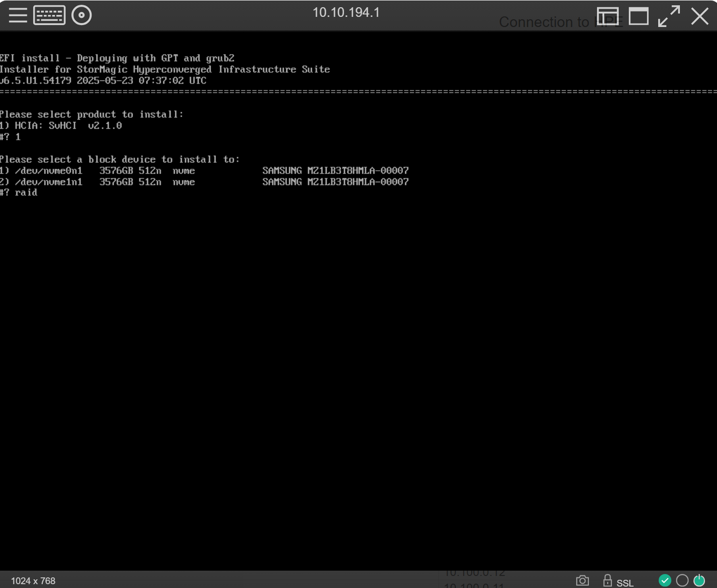Open the virtual keyboard menu
The image size is (717, 588).
[49, 15]
